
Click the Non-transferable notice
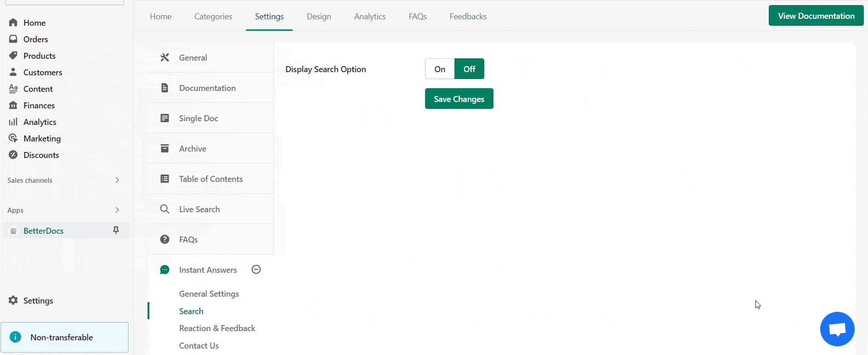(64, 337)
